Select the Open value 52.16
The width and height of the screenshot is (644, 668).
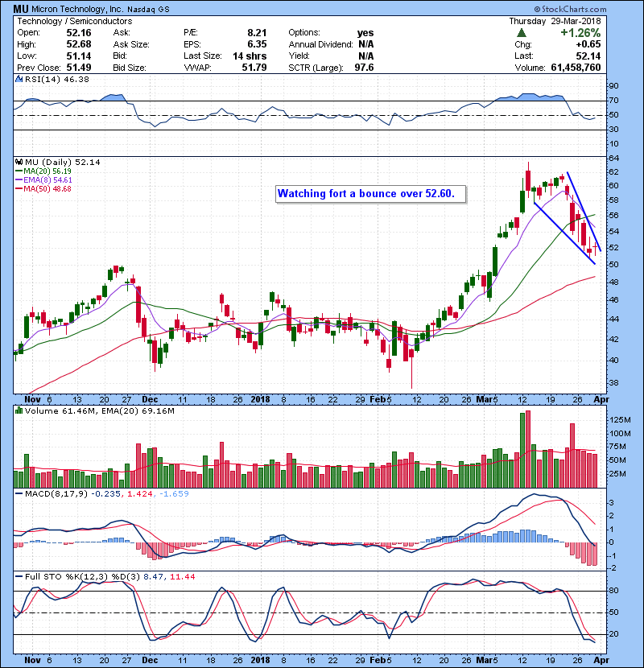tap(79, 33)
